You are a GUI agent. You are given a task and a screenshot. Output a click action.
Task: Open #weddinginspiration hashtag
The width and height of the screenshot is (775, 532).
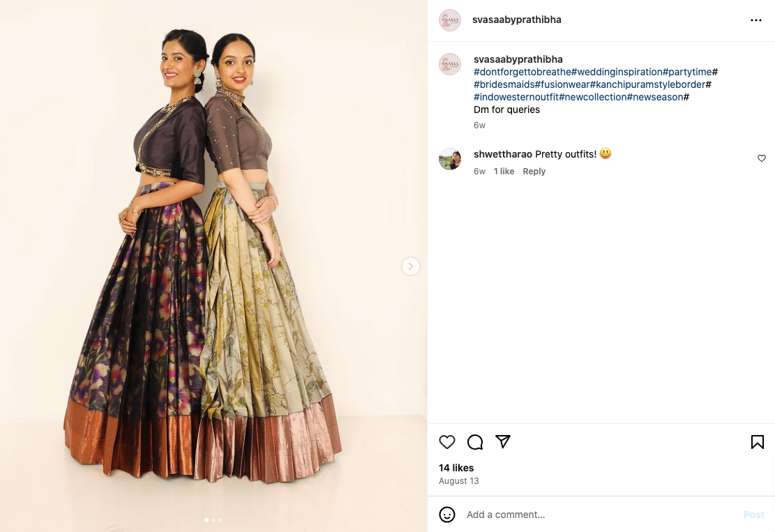[617, 72]
